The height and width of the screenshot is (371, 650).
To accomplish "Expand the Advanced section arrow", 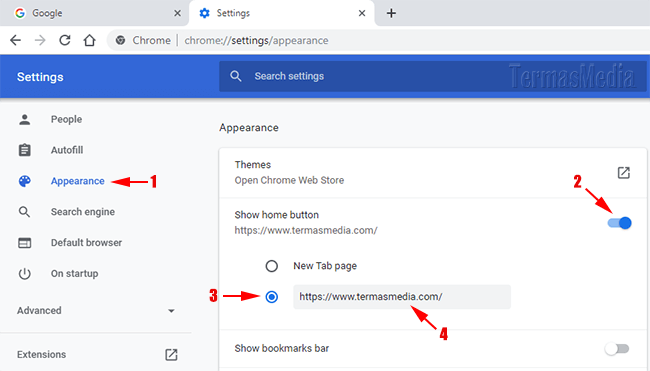I will coord(171,311).
